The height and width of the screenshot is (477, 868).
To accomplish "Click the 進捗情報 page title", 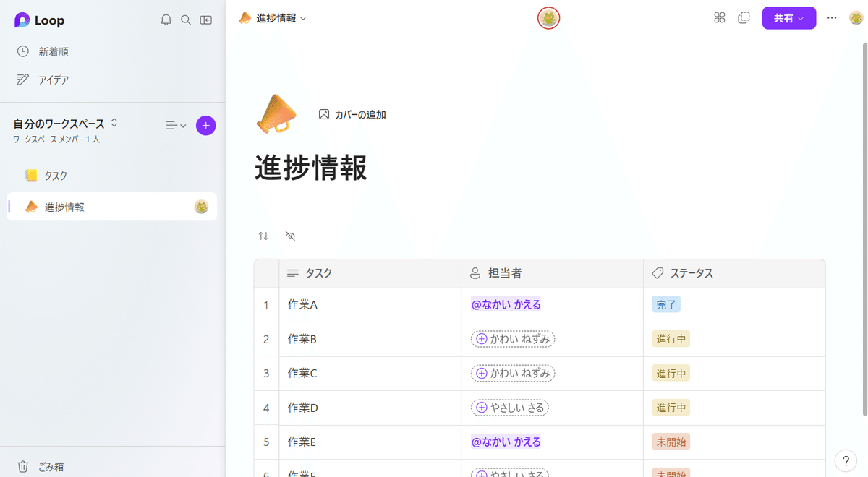I will [x=311, y=168].
